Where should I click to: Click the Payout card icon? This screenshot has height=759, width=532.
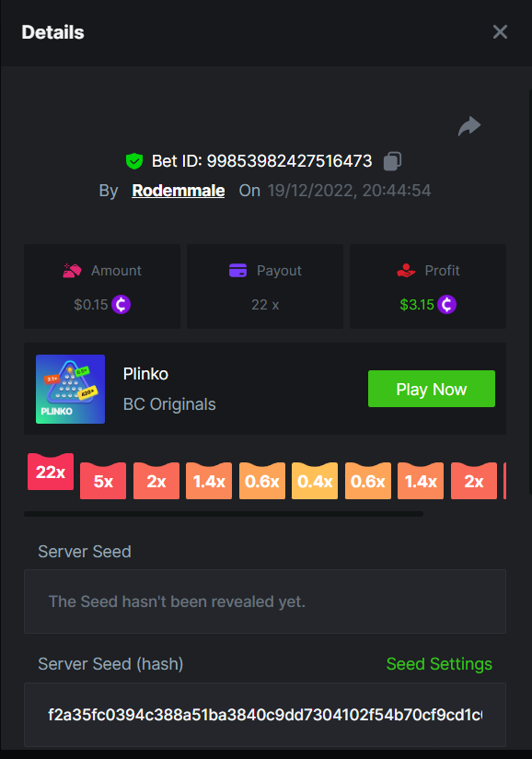point(237,270)
